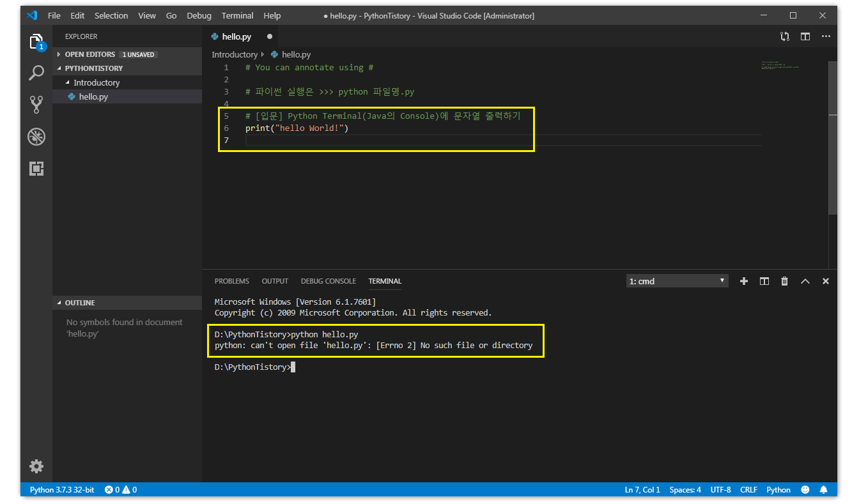Click 'No symbols found in document' text
Image resolution: width=852 pixels, height=504 pixels.
pos(124,322)
